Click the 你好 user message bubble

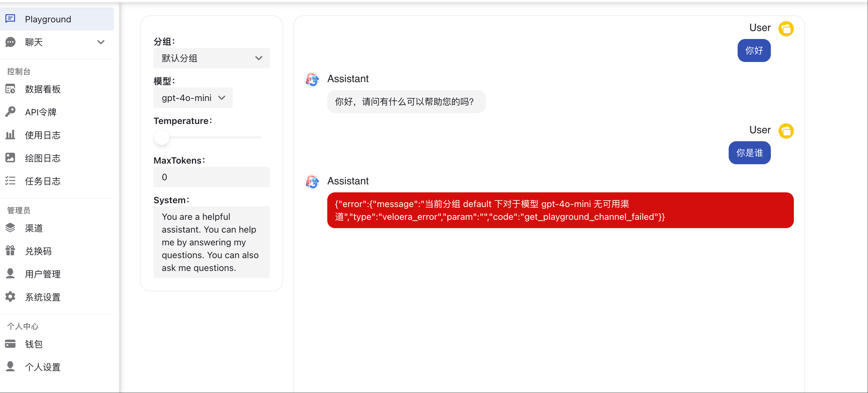(754, 50)
